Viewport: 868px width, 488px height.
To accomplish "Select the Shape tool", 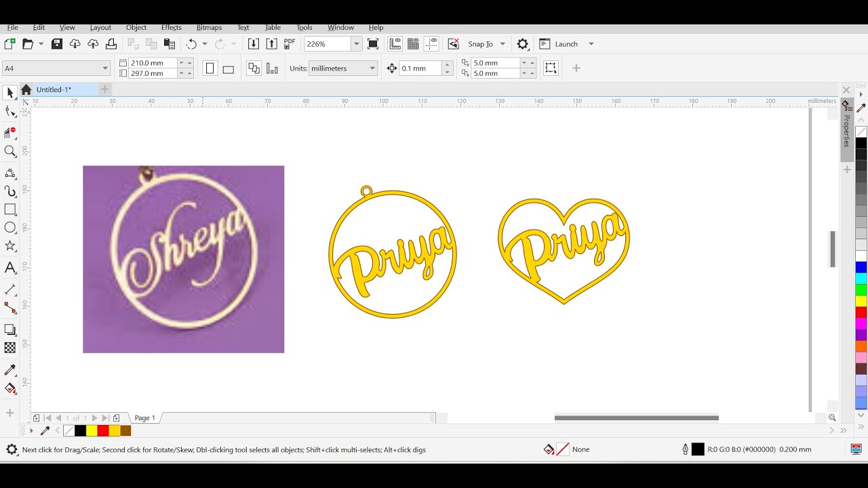I will [x=9, y=112].
